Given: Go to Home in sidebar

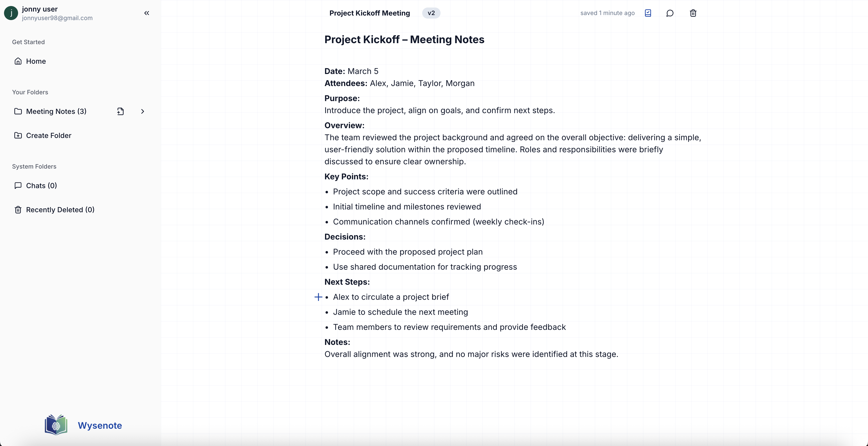Looking at the screenshot, I should 36,61.
